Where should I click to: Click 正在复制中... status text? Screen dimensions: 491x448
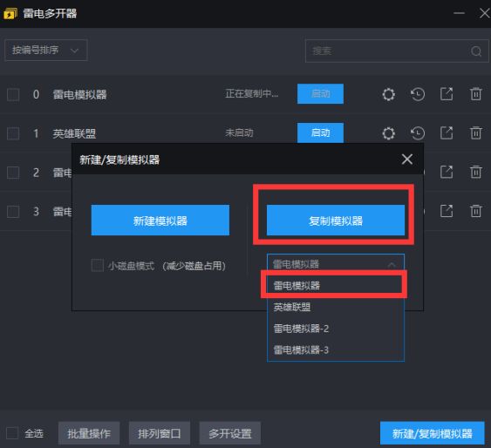pos(252,93)
